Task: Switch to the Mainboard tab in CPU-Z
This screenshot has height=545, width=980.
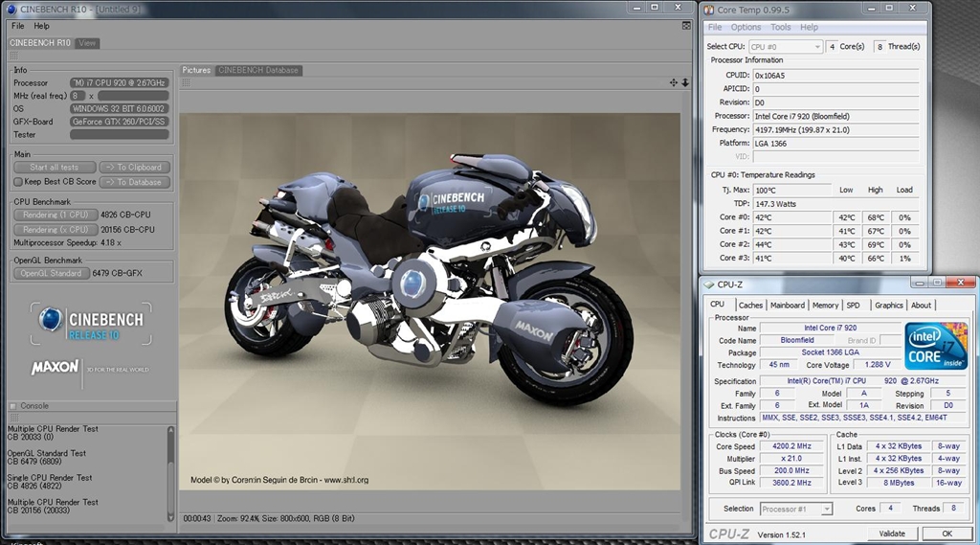Action: coord(787,305)
